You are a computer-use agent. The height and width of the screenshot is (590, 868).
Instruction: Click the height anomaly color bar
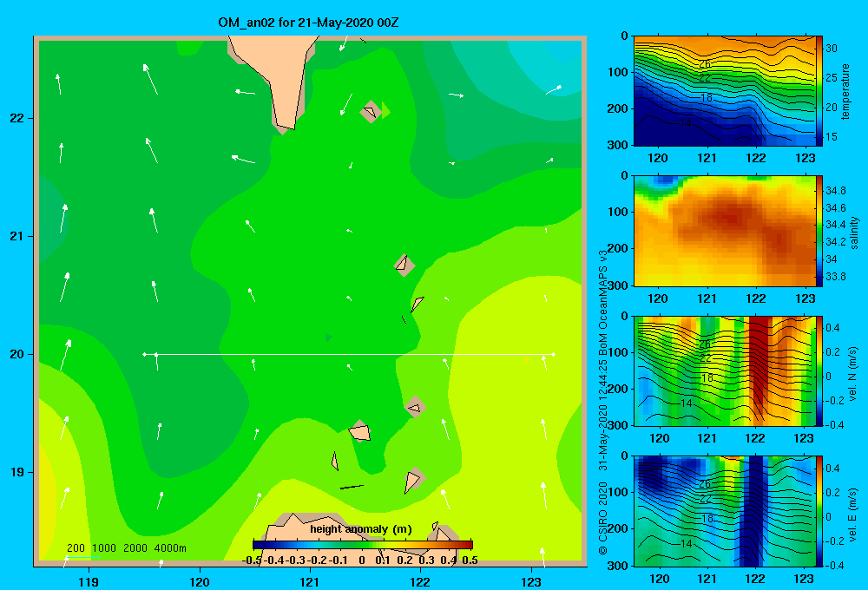point(363,545)
